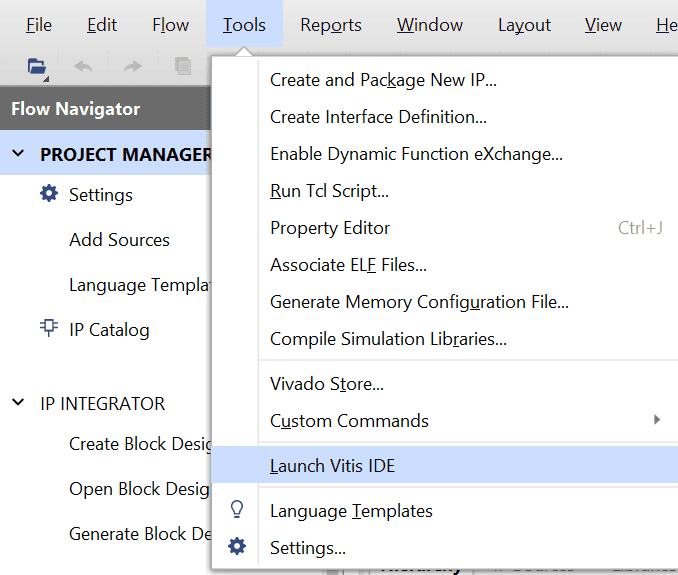Viewport: 678px width, 575px height.
Task: Click Create Block Design in Flow Navigator
Action: (139, 444)
